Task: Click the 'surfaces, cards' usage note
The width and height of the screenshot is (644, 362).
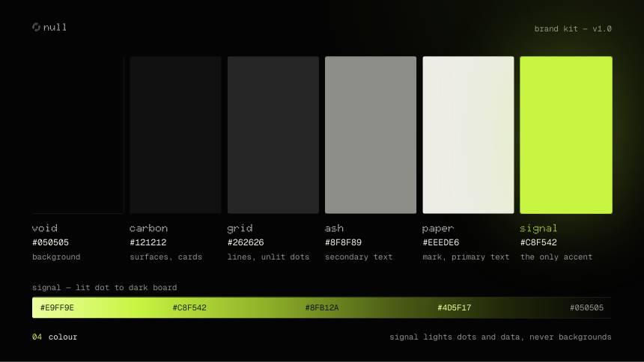Action: (x=166, y=257)
